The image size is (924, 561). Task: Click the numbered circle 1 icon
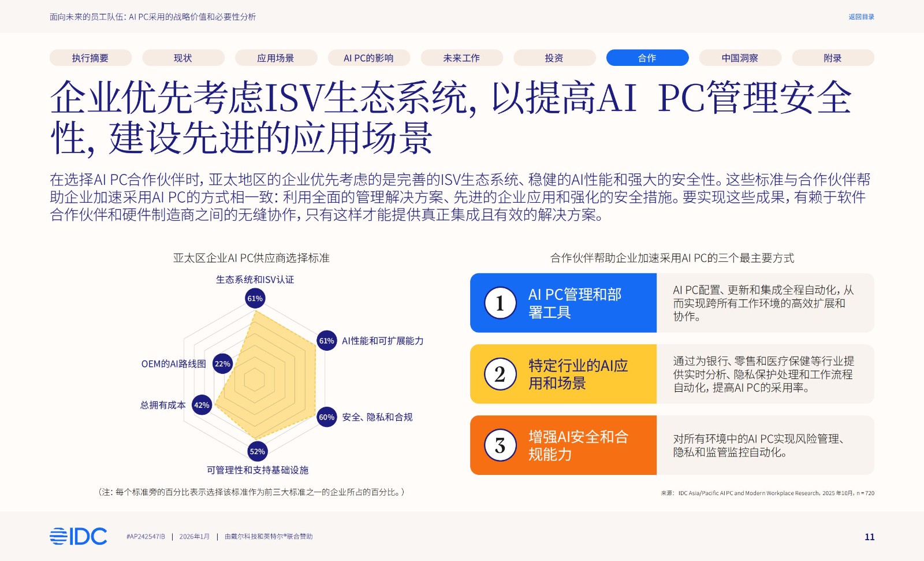pyautogui.click(x=500, y=303)
